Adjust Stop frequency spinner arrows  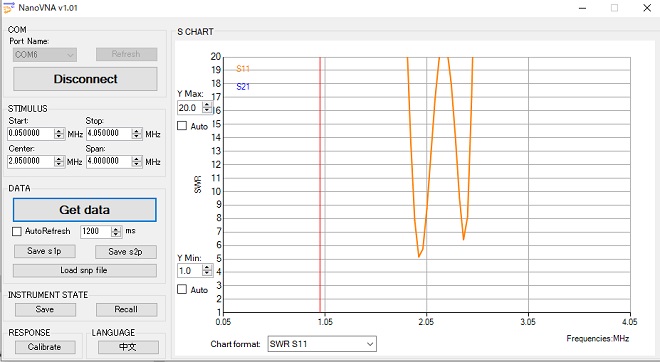(137, 133)
